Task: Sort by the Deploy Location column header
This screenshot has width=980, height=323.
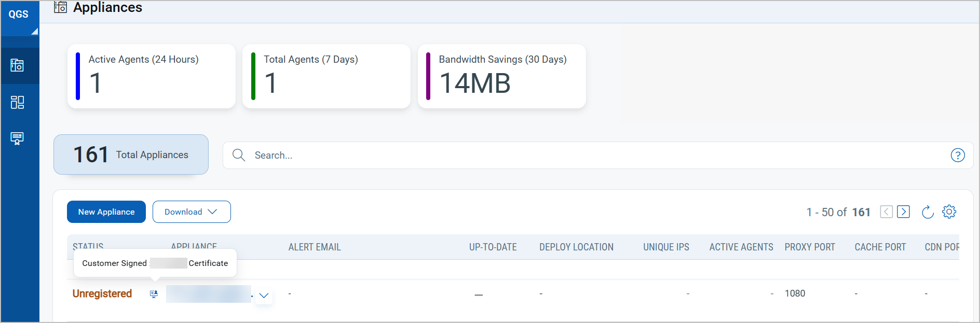Action: click(576, 247)
